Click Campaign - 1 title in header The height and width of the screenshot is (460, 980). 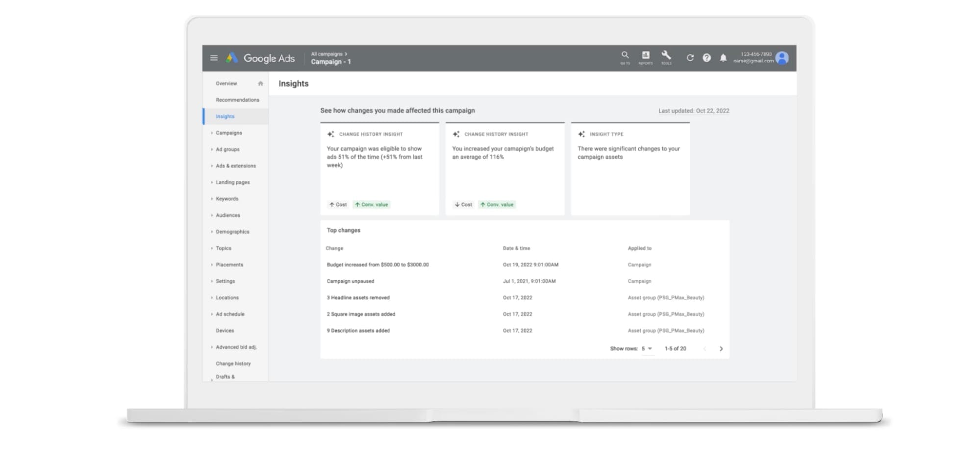pos(331,62)
